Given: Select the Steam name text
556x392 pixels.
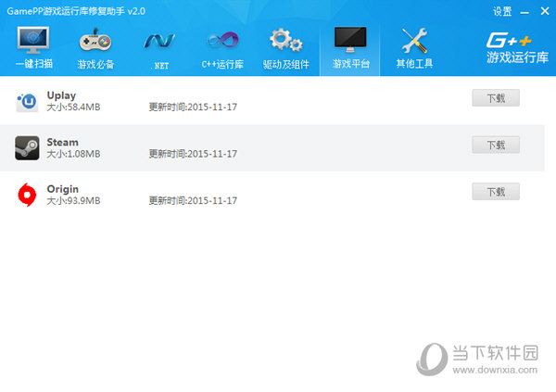Looking at the screenshot, I should [62, 143].
